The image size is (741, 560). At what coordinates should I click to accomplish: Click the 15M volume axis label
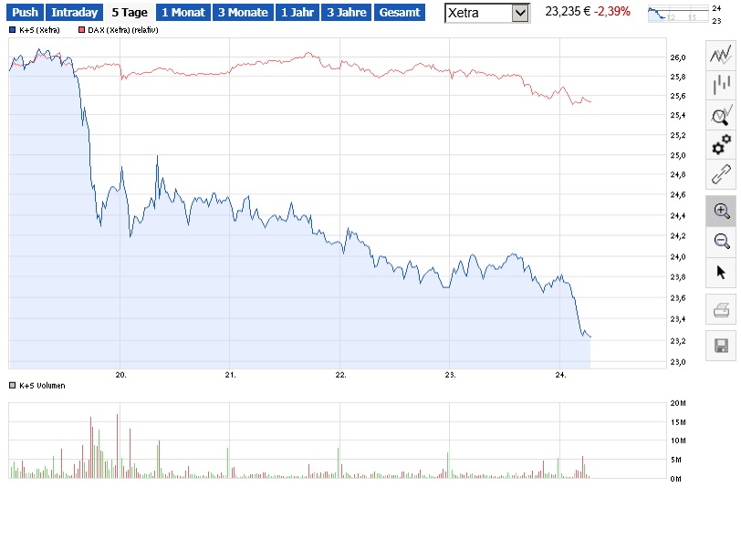[x=678, y=422]
